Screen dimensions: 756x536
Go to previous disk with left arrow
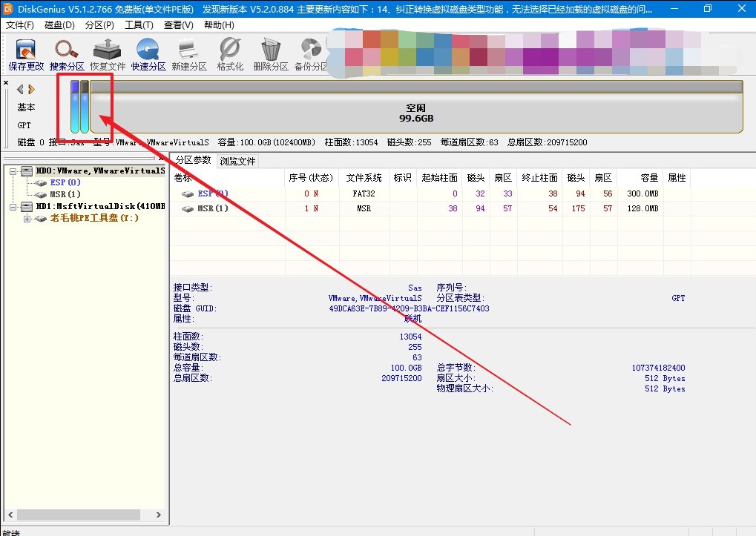point(20,89)
